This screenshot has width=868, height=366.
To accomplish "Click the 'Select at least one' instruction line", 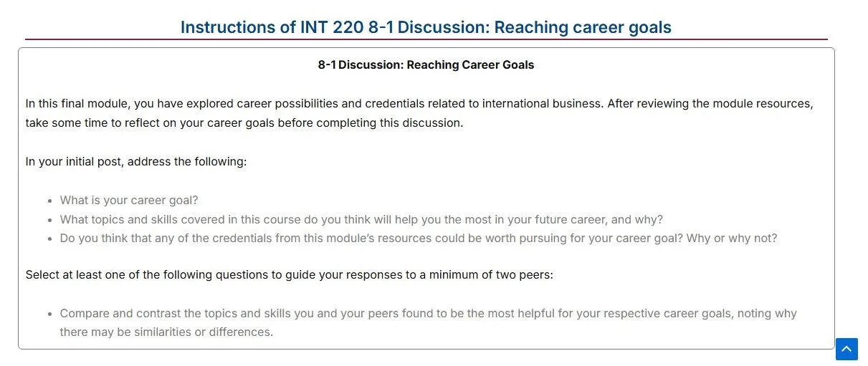I will click(x=290, y=275).
